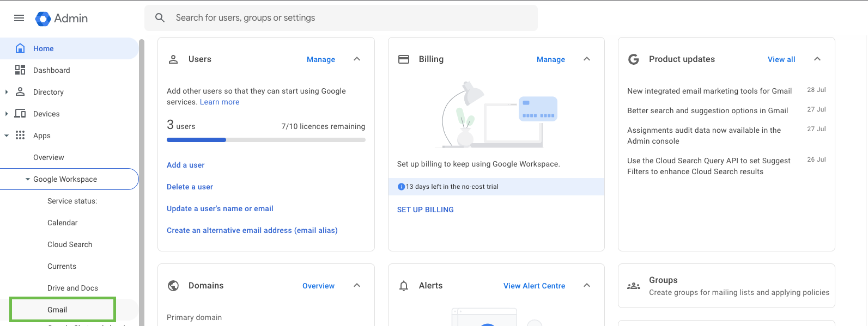Click the Domains globe icon
The image size is (868, 326).
pos(173,286)
